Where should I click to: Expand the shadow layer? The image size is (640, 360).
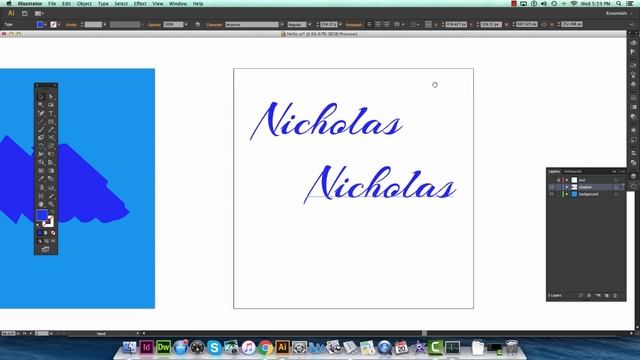pyautogui.click(x=567, y=187)
